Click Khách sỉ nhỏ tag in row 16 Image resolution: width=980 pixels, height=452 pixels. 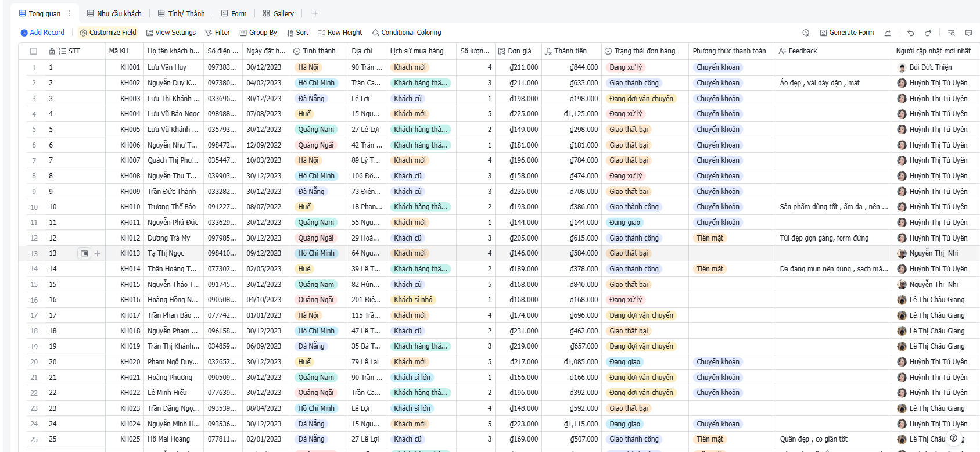(413, 300)
